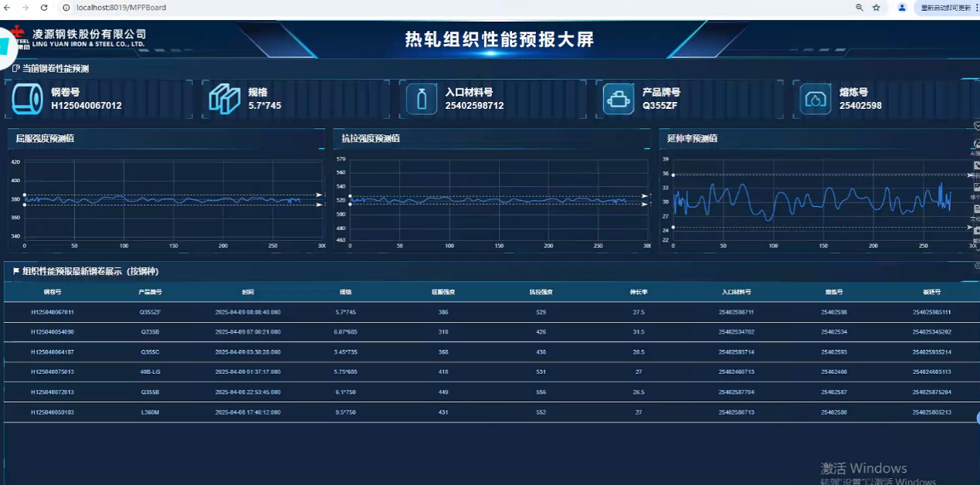The width and height of the screenshot is (980, 485).
Task: Click the 重新启动即可更新 restart update button
Action: 941,8
